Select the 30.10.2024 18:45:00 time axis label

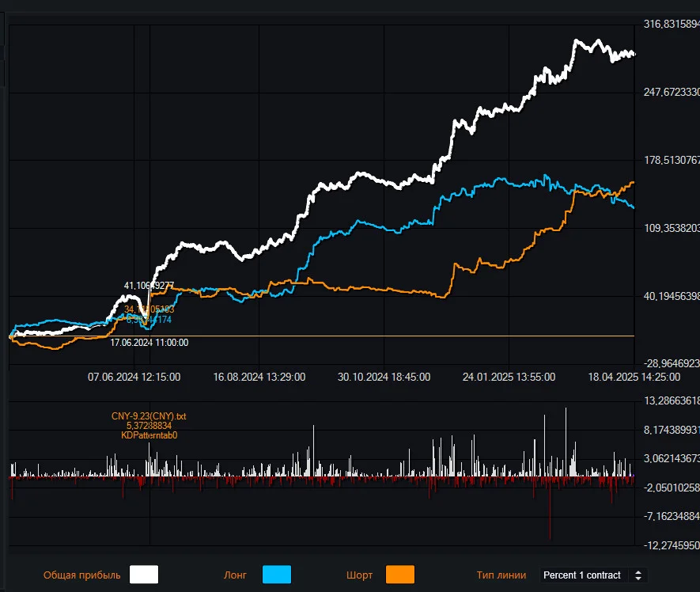(x=384, y=377)
